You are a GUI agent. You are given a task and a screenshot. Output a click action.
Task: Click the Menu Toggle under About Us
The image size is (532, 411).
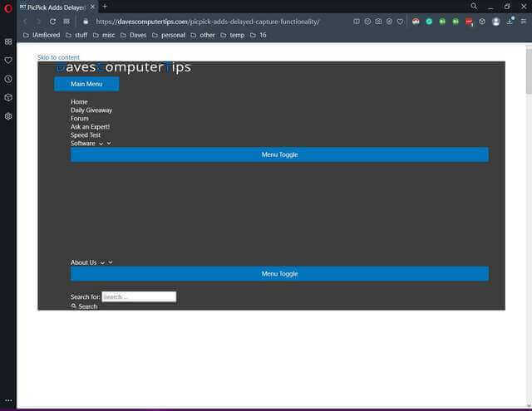[x=279, y=274]
